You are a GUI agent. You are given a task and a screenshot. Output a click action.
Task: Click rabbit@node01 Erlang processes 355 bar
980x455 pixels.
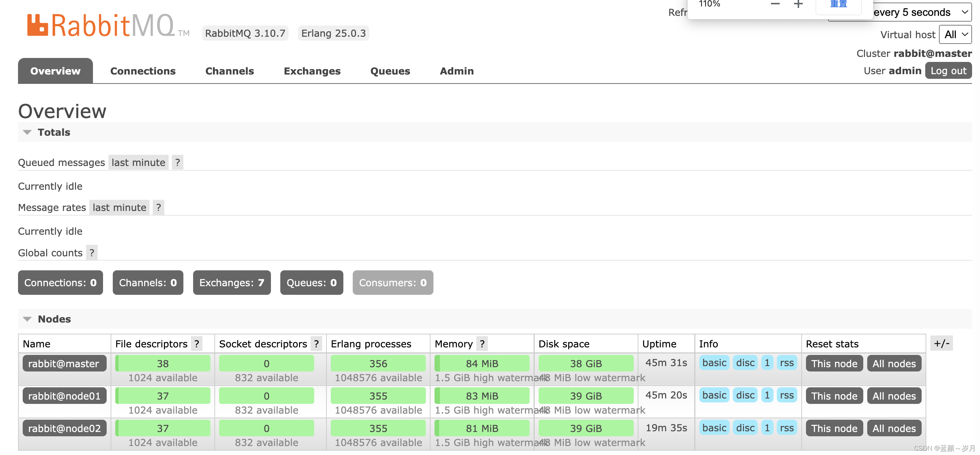[x=378, y=396]
